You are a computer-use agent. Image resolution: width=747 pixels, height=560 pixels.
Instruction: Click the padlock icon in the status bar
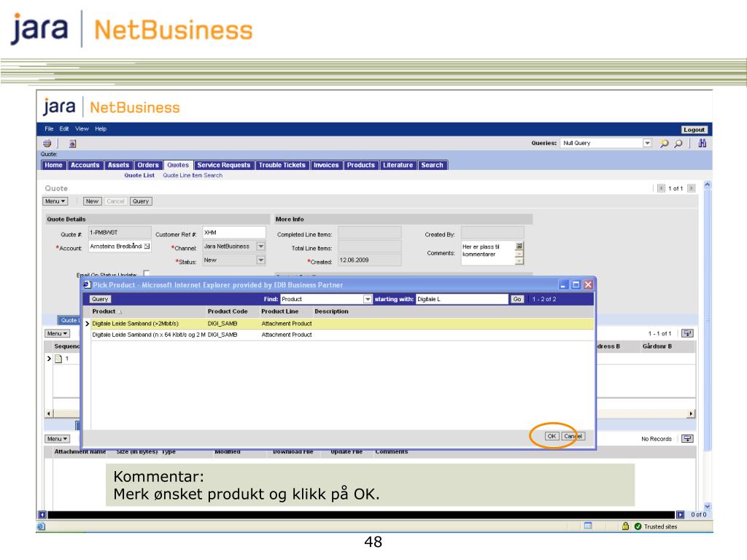point(625,526)
